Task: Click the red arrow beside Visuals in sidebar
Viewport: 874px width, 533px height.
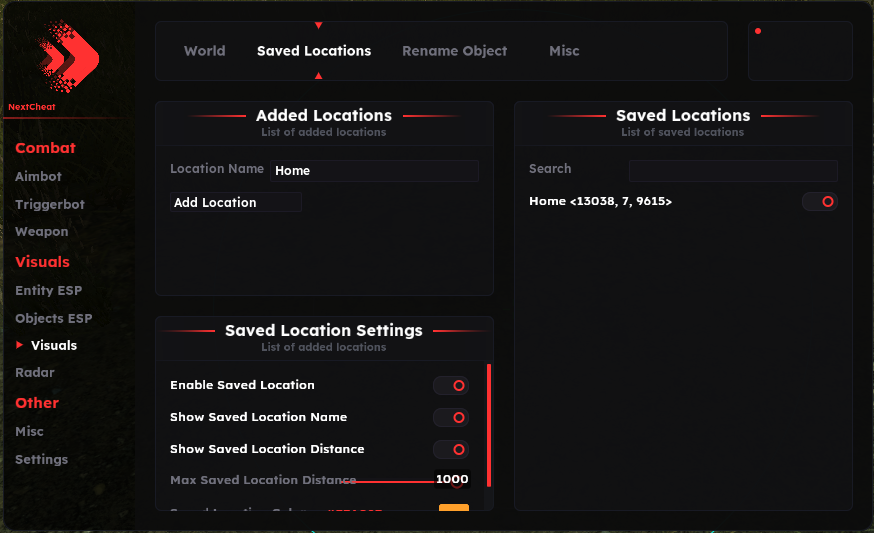Action: point(20,345)
